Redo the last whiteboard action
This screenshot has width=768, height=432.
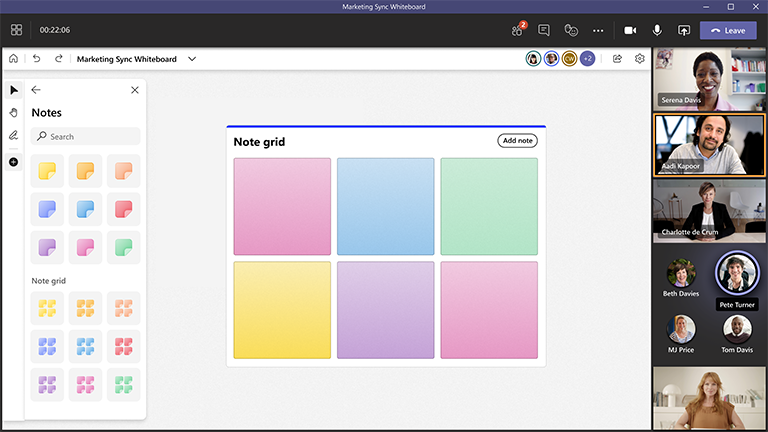pos(59,59)
